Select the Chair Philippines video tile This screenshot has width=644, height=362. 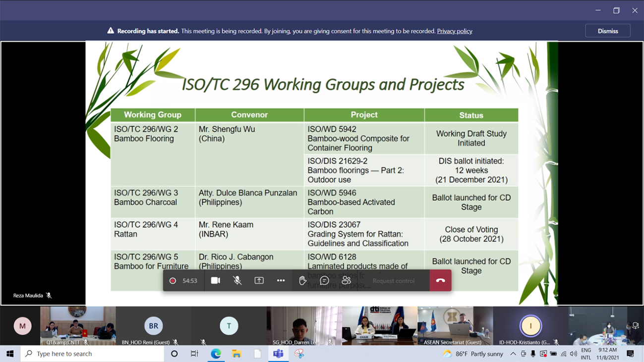click(379, 326)
